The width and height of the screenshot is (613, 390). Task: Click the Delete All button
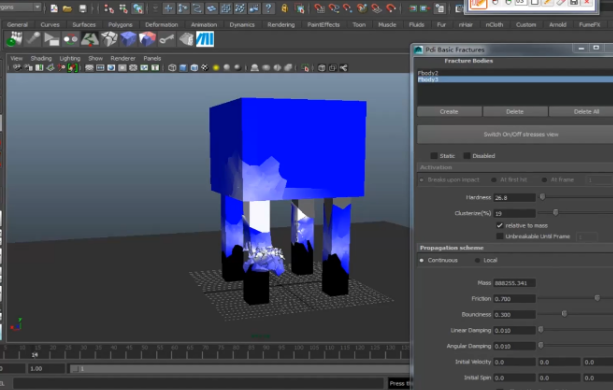coord(581,112)
